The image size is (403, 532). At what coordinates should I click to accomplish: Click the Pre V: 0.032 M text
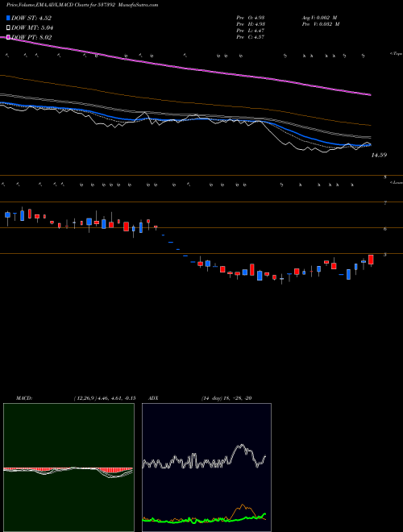[321, 24]
